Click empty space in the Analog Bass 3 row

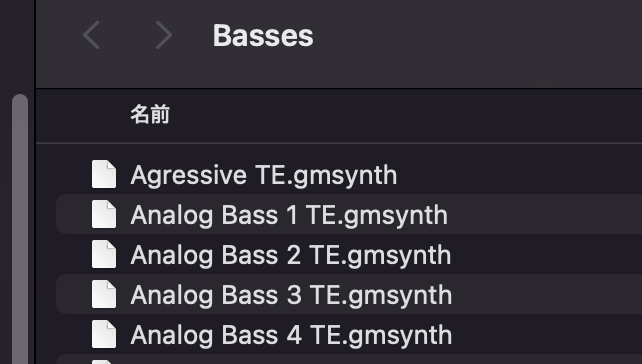545,294
